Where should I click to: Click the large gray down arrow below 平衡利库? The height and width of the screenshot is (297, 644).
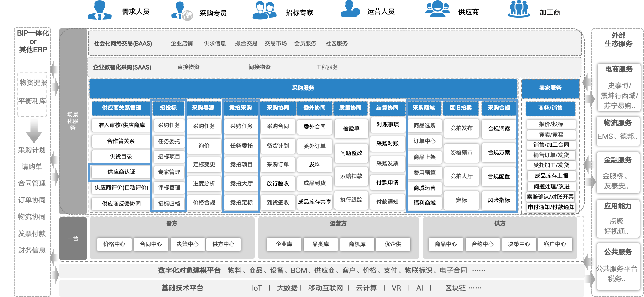34,131
